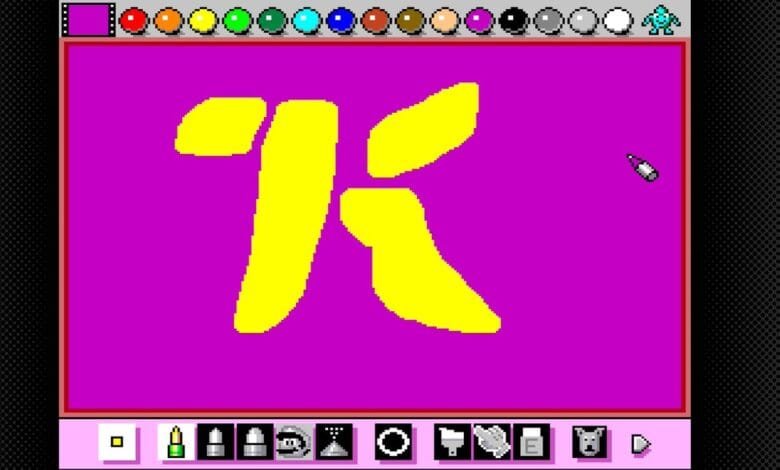Select the black paint color ball
This screenshot has height=470, width=780.
pos(514,20)
